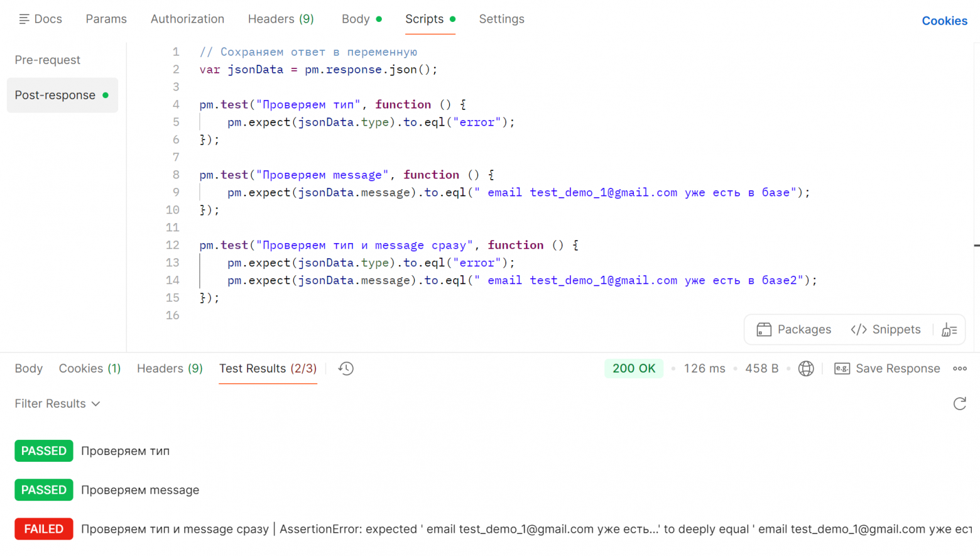The height and width of the screenshot is (556, 980).
Task: Click the 200 OK status badge
Action: (633, 369)
